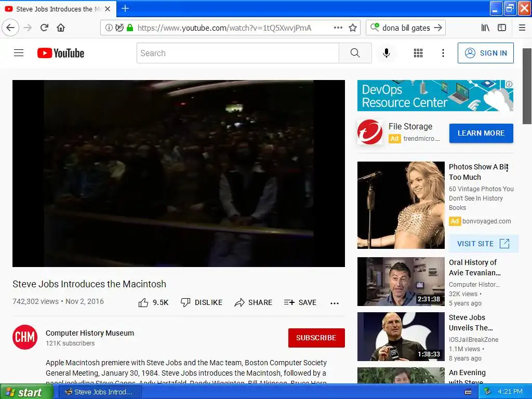Click the green padlock security icon
The width and height of the screenshot is (532, 399).
tap(129, 28)
